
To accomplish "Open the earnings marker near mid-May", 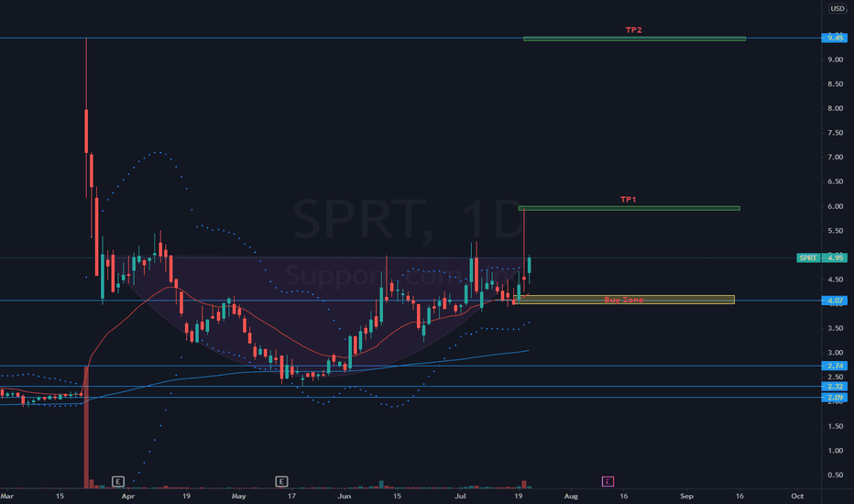I will coord(281,481).
